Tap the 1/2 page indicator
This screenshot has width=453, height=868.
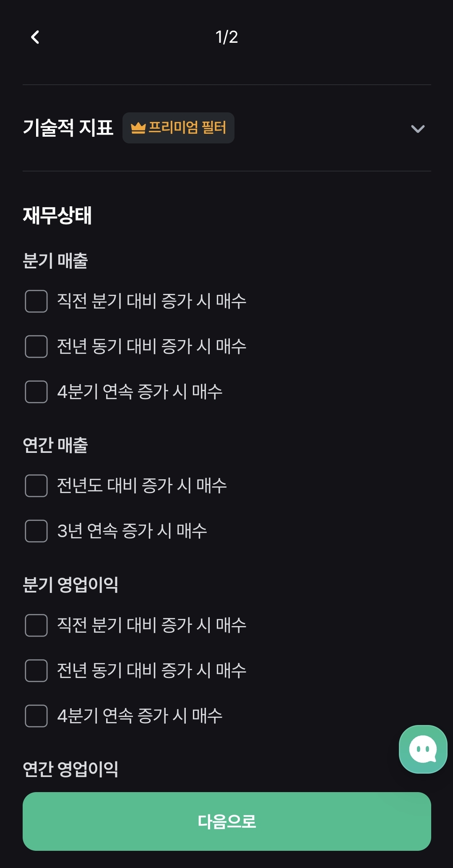226,37
